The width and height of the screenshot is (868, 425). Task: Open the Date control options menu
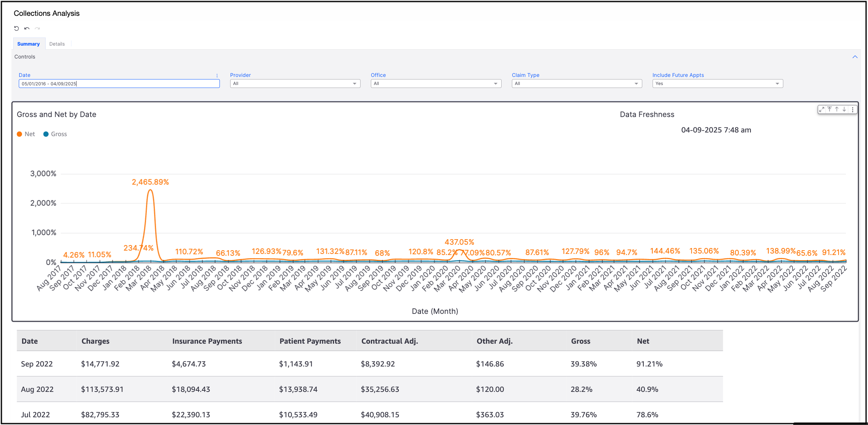[x=217, y=75]
